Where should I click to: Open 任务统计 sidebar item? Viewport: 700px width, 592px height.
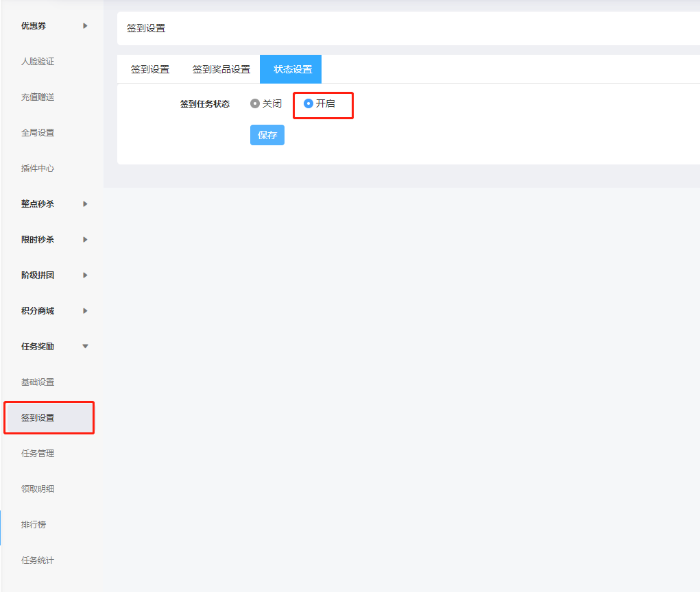pyautogui.click(x=38, y=560)
